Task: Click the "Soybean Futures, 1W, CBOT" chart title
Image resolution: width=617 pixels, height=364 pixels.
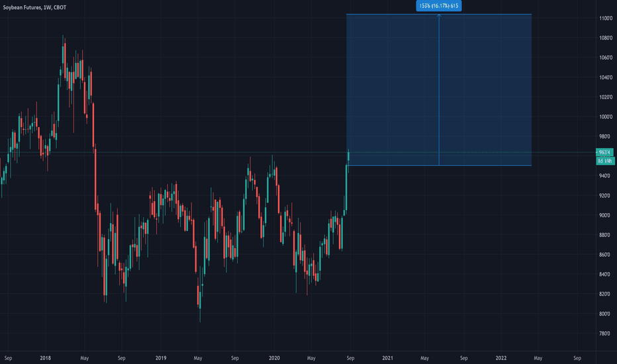Action: (34, 7)
